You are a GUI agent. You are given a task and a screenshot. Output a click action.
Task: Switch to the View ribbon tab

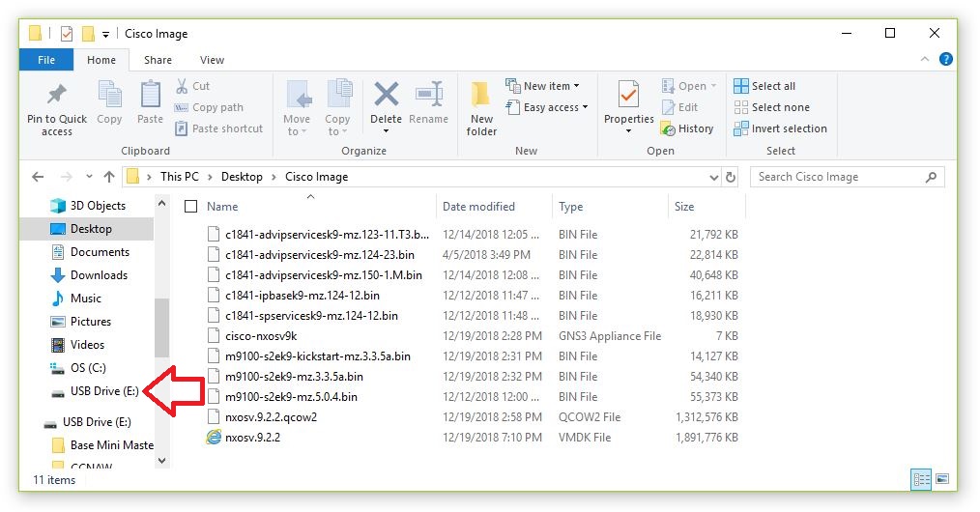click(x=212, y=60)
